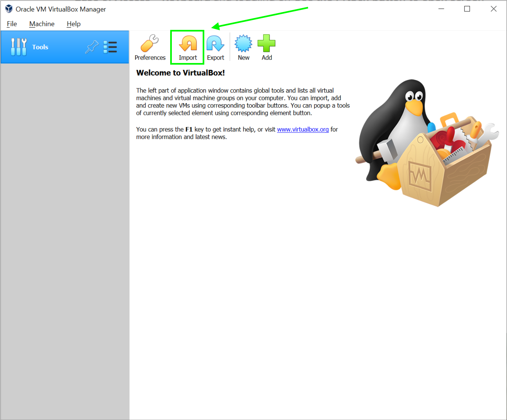The width and height of the screenshot is (507, 420).
Task: Create a New virtual machine
Action: (243, 47)
